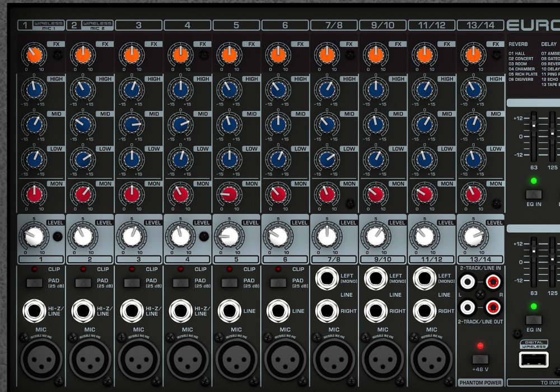Toggle the PAD button on channel 1
This screenshot has height=392, width=560.
tap(34, 283)
